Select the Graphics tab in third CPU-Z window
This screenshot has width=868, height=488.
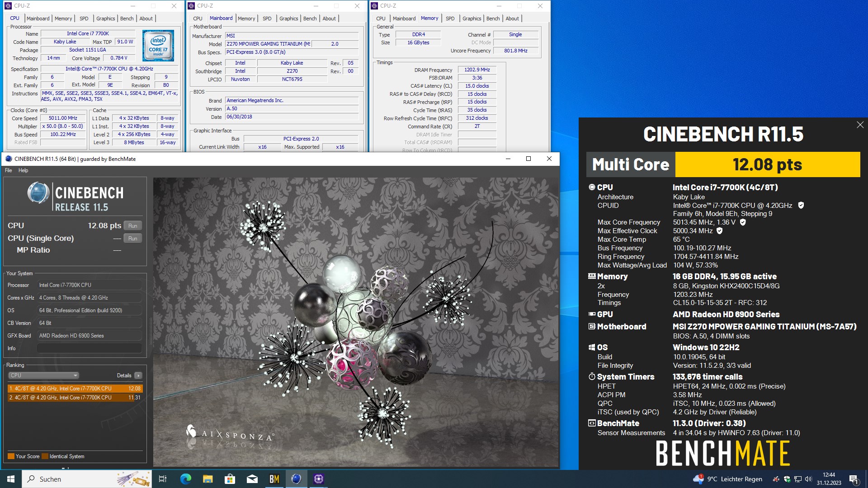[472, 19]
